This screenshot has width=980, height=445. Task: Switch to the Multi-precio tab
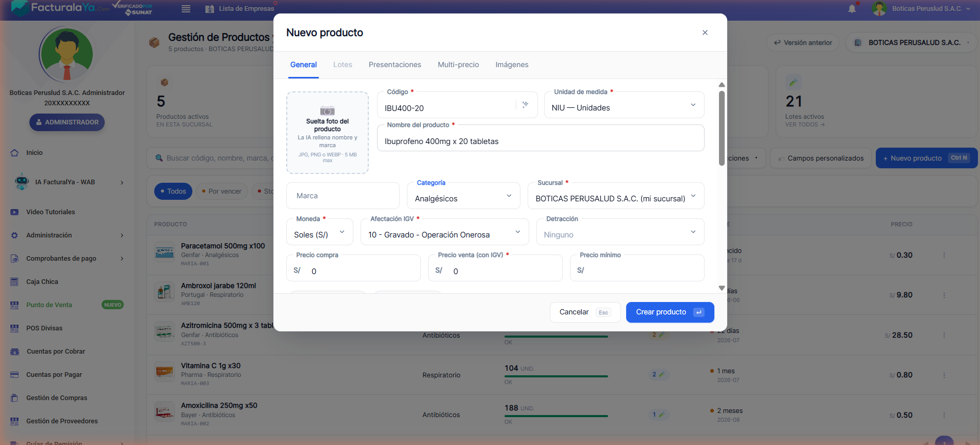click(459, 65)
